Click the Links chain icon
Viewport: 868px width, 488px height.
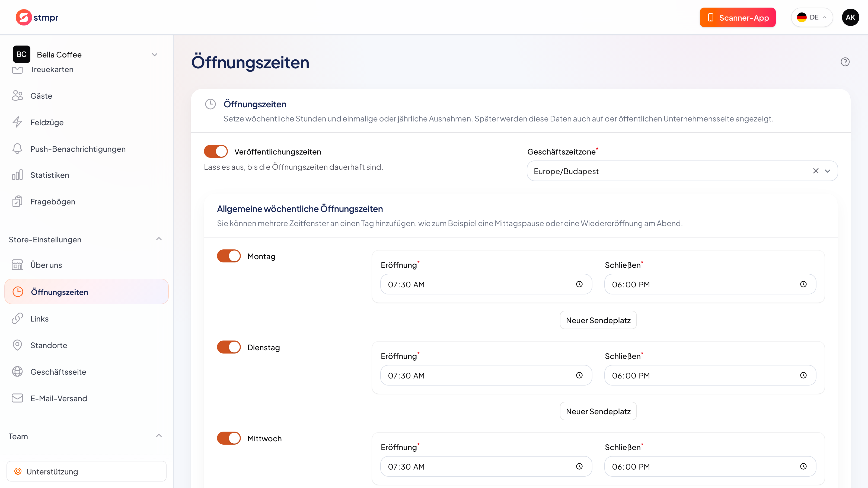point(17,319)
